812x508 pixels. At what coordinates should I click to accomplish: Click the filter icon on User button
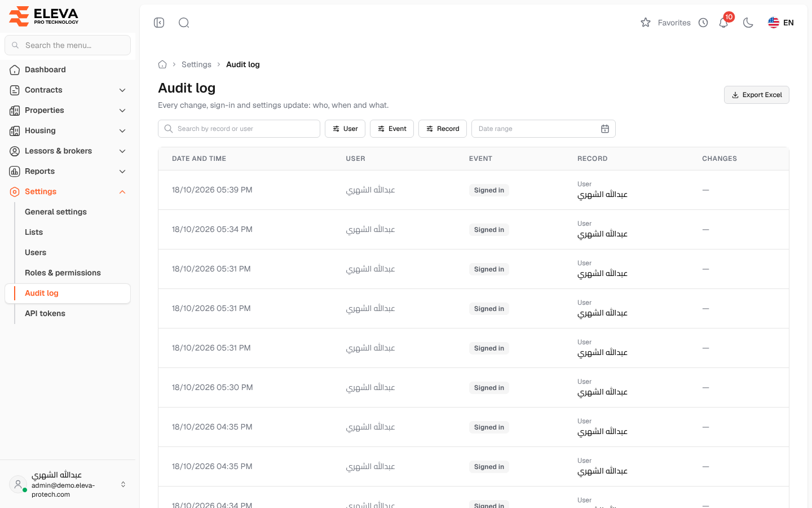336,129
